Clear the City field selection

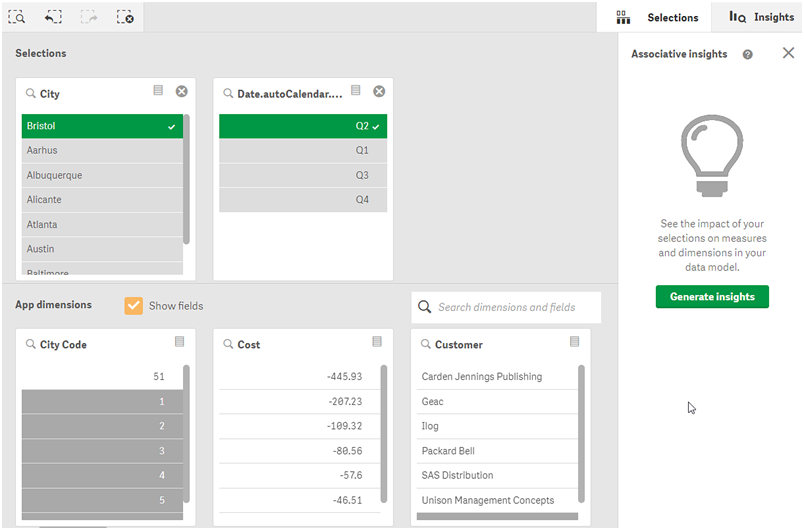pyautogui.click(x=181, y=92)
